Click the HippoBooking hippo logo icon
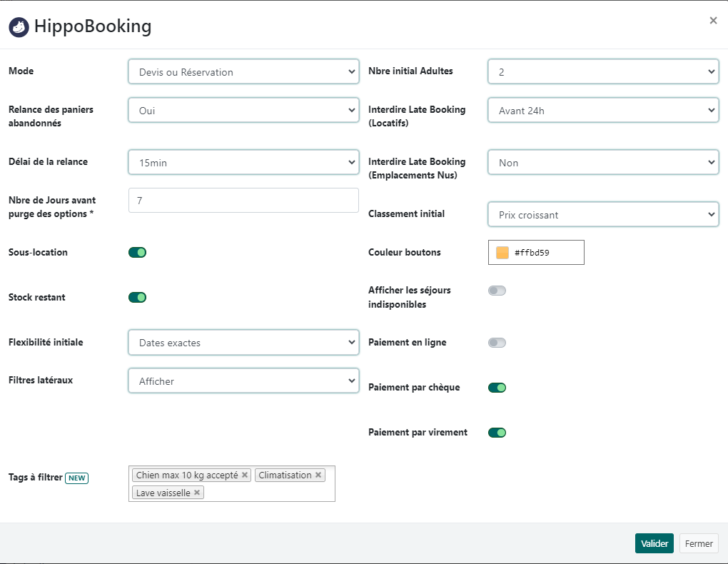Screen dimensions: 728x564 click(19, 27)
